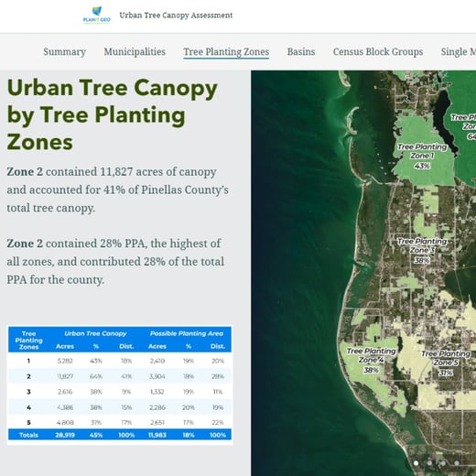Click the Urban Tree Canopy table header
Screen dimensions: 476x476
(x=95, y=333)
